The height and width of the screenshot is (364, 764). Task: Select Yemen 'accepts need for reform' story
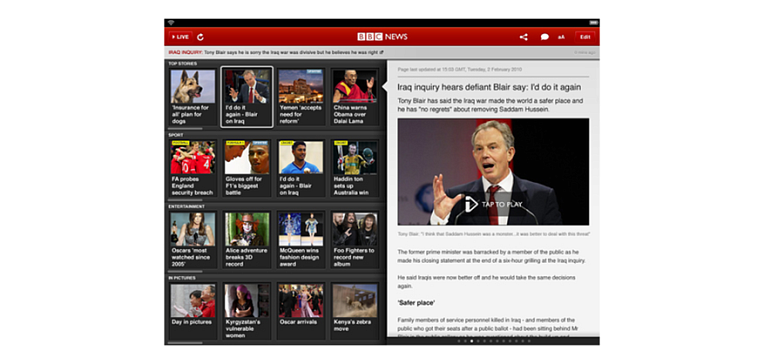click(x=301, y=97)
